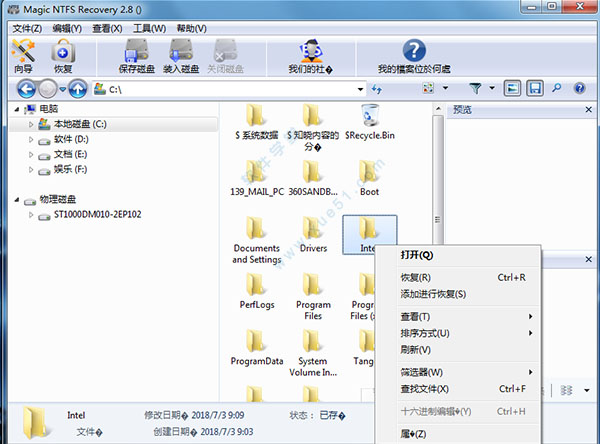The width and height of the screenshot is (600, 444).
Task: Select the Boot folder
Action: [x=369, y=179]
